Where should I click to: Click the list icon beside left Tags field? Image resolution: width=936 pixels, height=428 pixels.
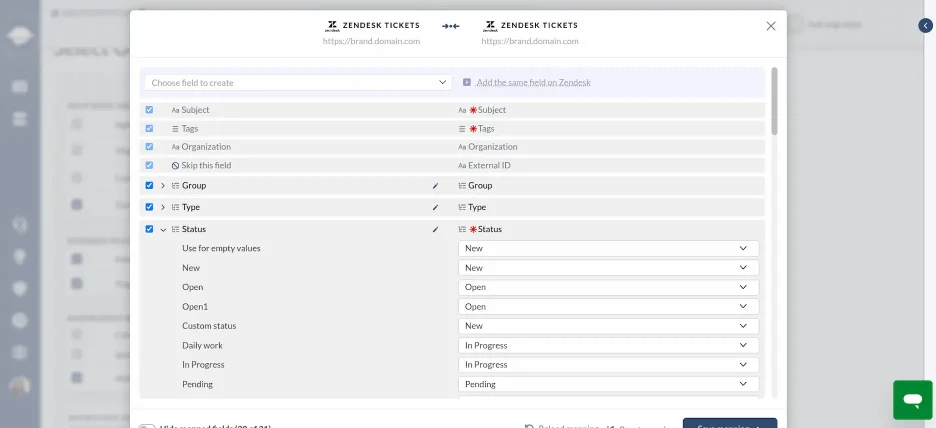tap(176, 128)
